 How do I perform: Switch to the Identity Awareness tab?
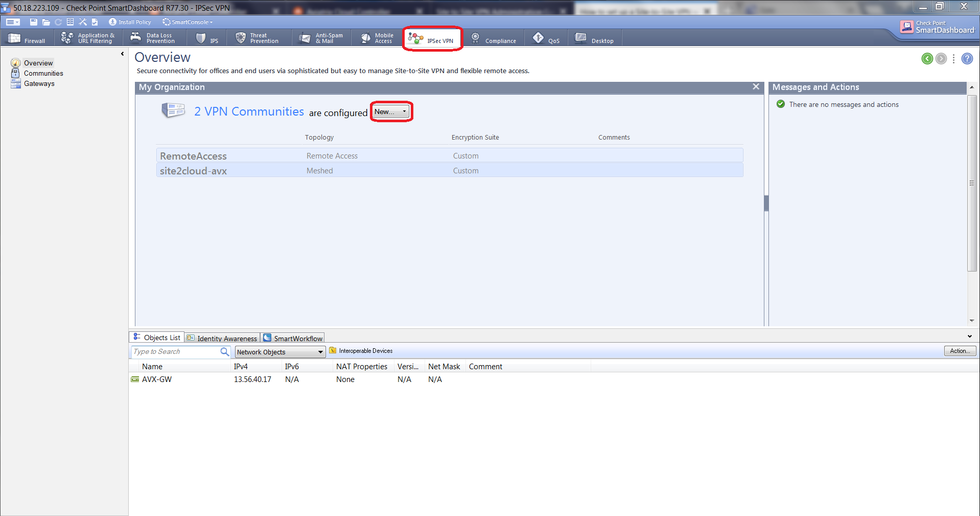[222, 338]
